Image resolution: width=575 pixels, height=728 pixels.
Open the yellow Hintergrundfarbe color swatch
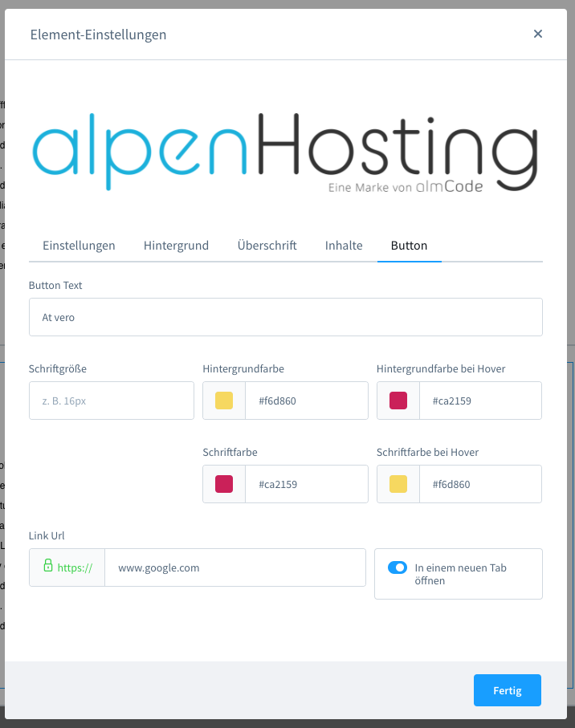pyautogui.click(x=224, y=401)
